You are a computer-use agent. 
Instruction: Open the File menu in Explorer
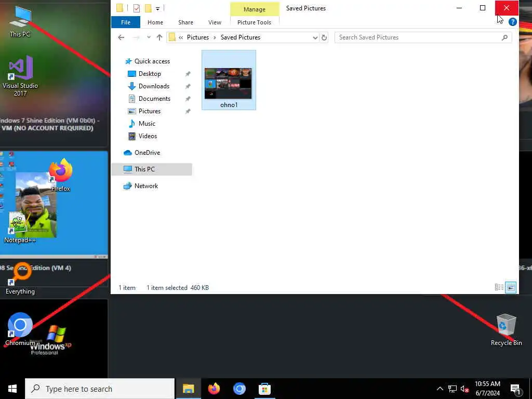[x=126, y=22]
